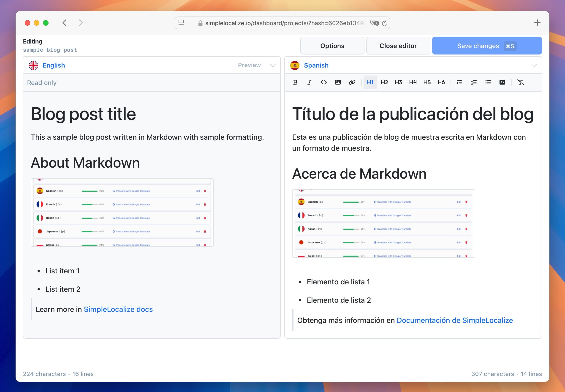Click the image in the English preview
This screenshot has height=392, width=565.
coord(122,212)
